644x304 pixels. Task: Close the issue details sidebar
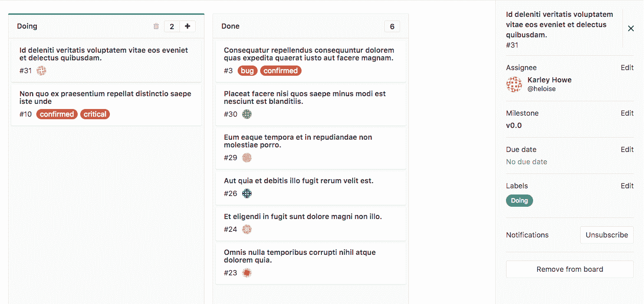point(631,29)
